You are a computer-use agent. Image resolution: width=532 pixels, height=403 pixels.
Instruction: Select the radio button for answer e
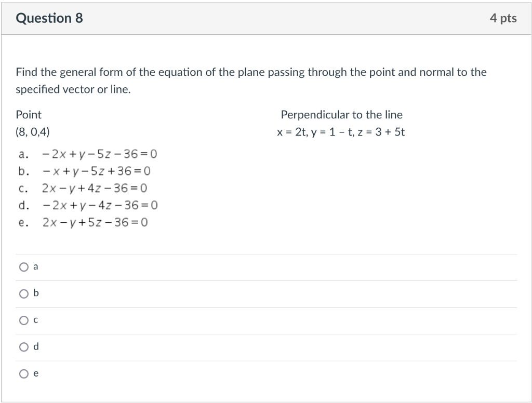(x=24, y=373)
